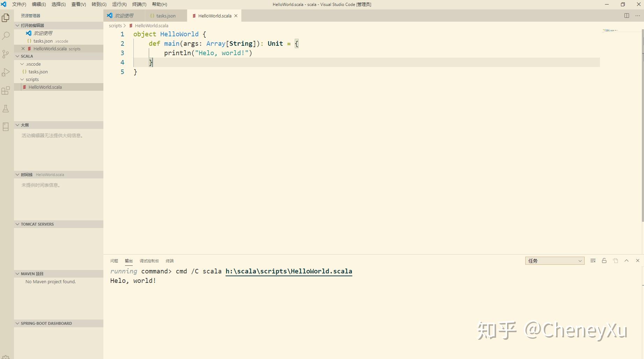This screenshot has width=644, height=359.
Task: Open the 运行(R) menu
Action: click(x=119, y=4)
